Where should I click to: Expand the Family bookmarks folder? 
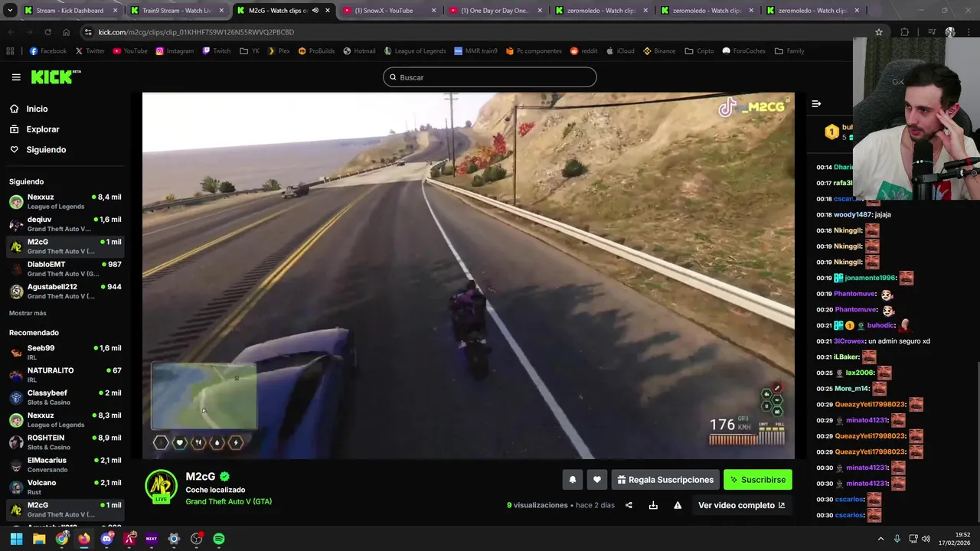pos(789,51)
